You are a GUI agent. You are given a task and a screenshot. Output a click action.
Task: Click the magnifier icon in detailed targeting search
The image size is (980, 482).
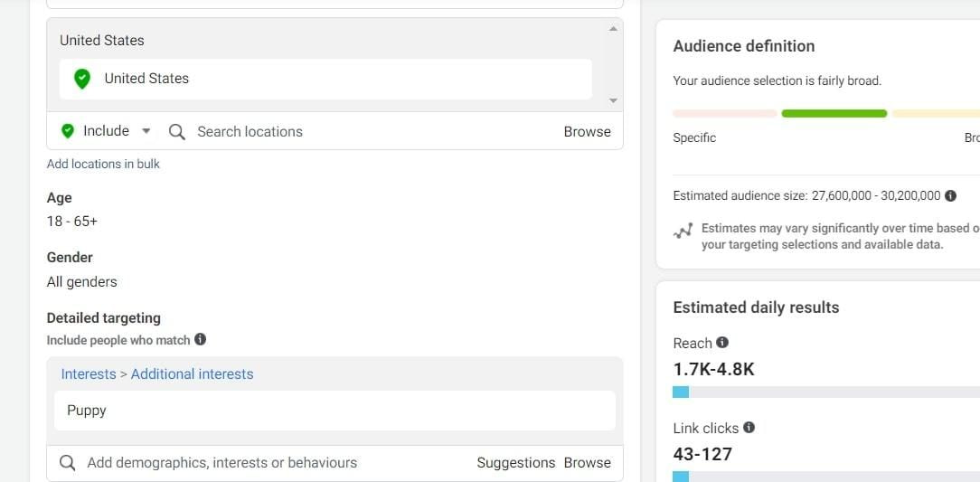68,463
